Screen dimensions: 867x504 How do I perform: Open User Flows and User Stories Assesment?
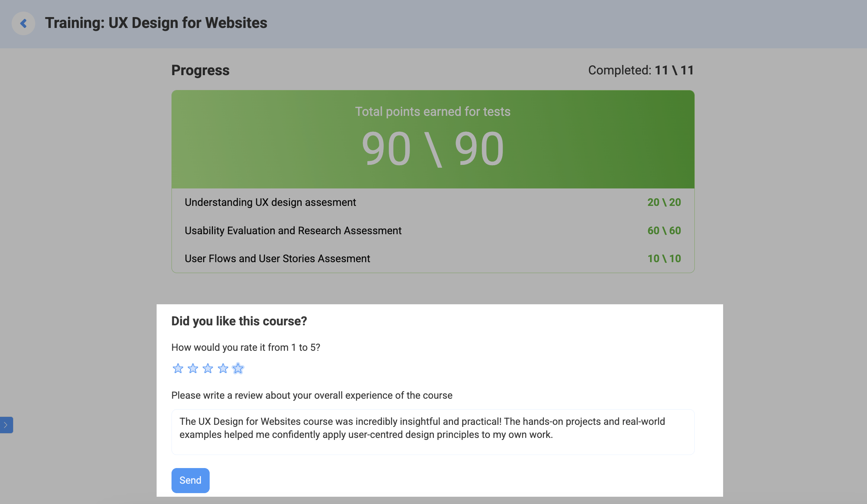[277, 259]
